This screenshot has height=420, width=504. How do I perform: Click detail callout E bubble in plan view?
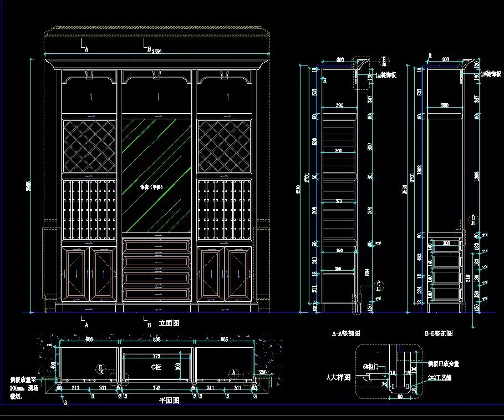101,369
